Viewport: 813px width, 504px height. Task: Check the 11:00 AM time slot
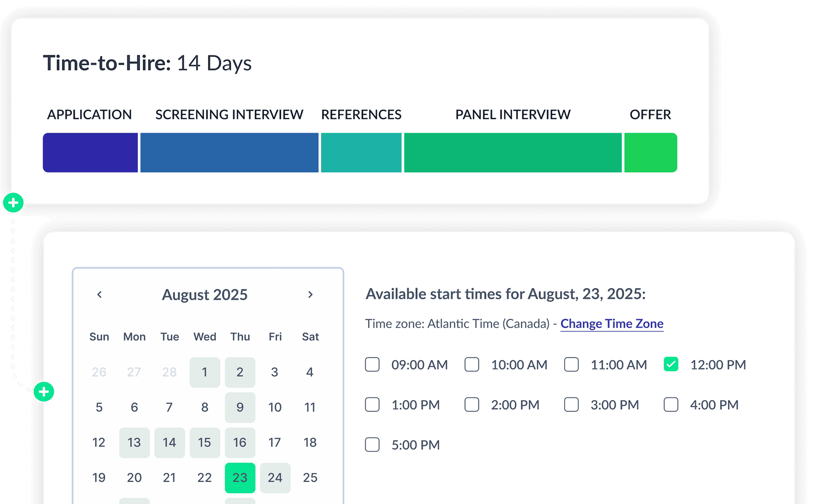click(x=572, y=364)
